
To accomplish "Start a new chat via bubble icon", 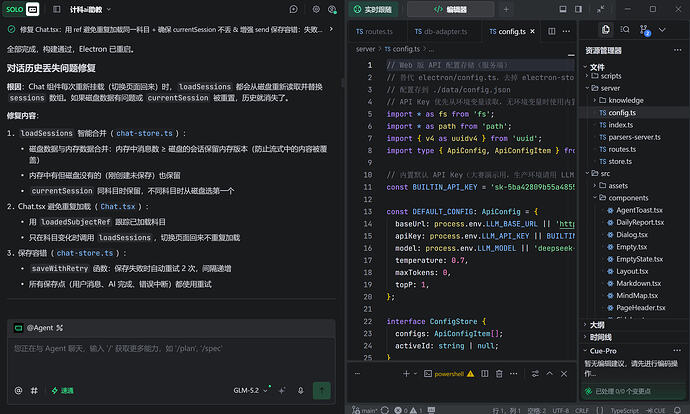I will coord(294,9).
